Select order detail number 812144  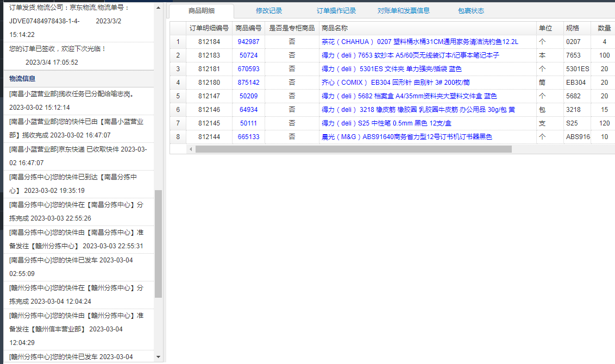(209, 137)
